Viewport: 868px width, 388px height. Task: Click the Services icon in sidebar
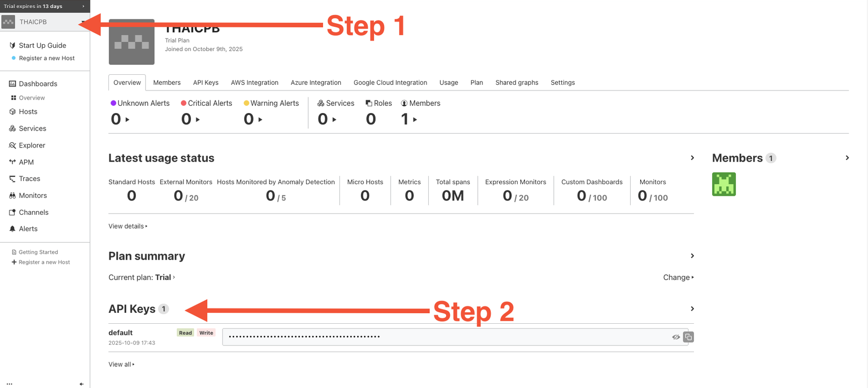[13, 128]
